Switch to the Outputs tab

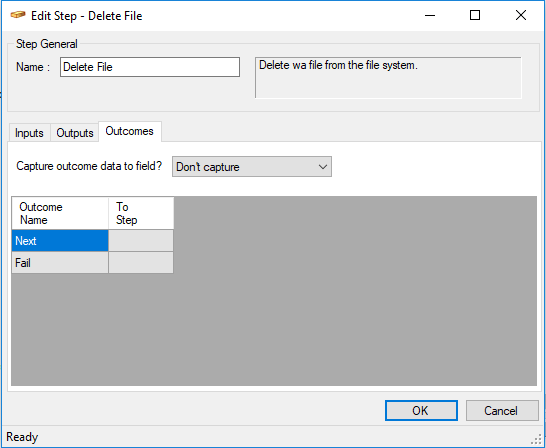75,133
